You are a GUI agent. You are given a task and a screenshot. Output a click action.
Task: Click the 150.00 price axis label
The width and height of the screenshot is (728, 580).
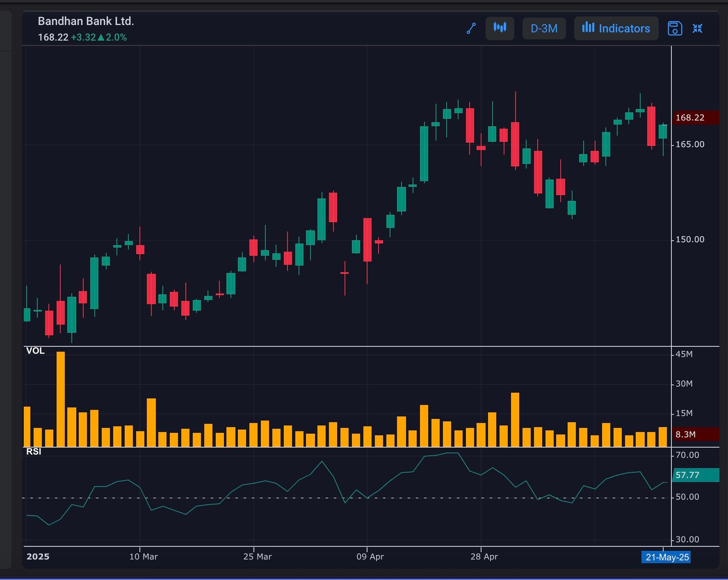coord(690,239)
